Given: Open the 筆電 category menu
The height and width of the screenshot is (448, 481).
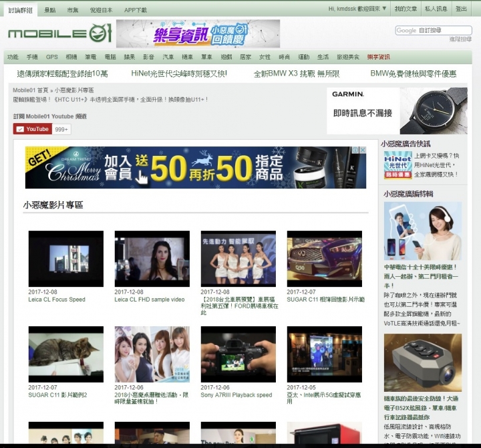Looking at the screenshot, I should click(91, 57).
